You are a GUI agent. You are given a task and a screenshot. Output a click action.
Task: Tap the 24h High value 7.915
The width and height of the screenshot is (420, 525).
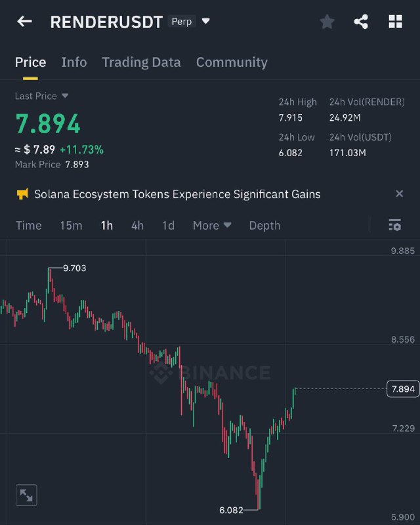tap(290, 117)
